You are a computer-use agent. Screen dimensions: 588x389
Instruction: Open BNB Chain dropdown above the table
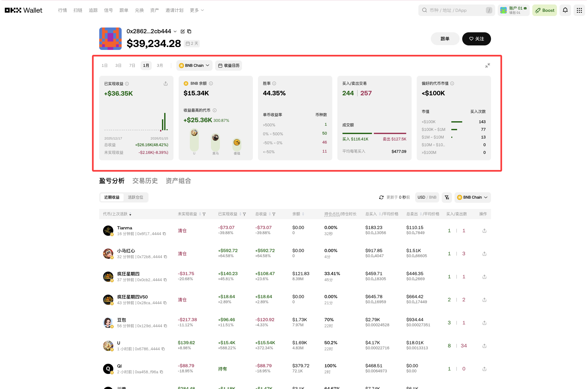tap(472, 197)
